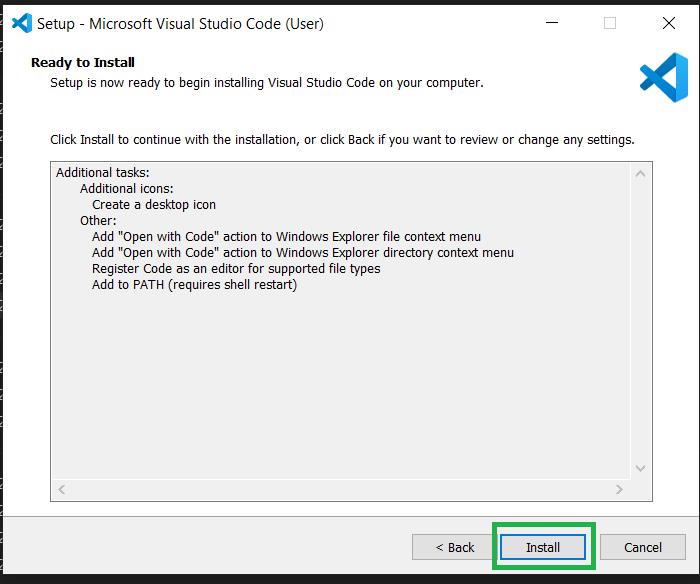Screen dimensions: 700x584
Task: Click the "Ready to Install" heading
Action: pyautogui.click(x=83, y=63)
